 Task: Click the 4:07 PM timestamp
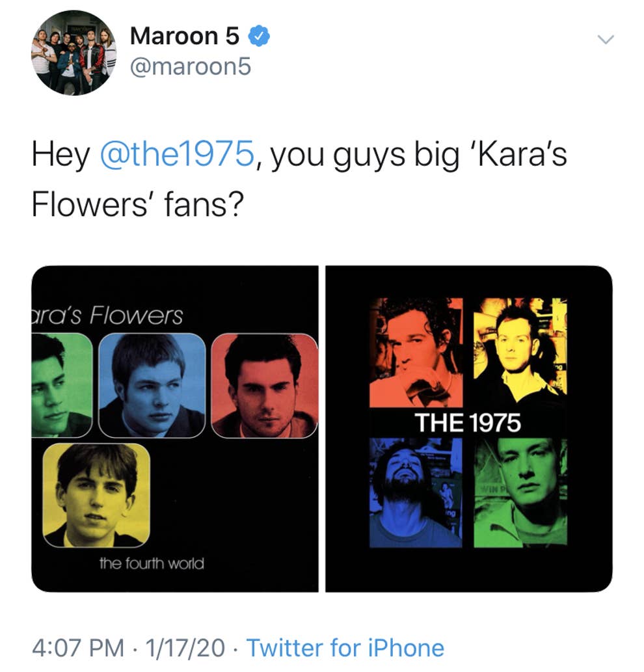[77, 648]
